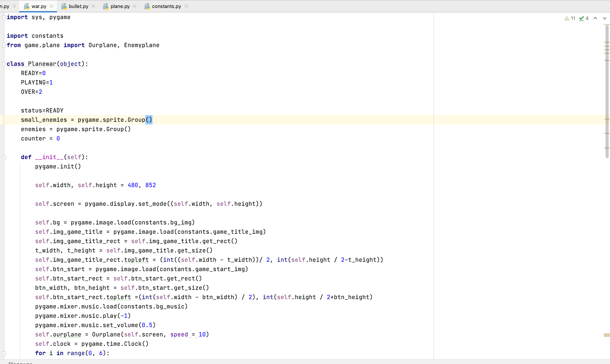
Task: Open the bullet.py tab
Action: pos(78,6)
